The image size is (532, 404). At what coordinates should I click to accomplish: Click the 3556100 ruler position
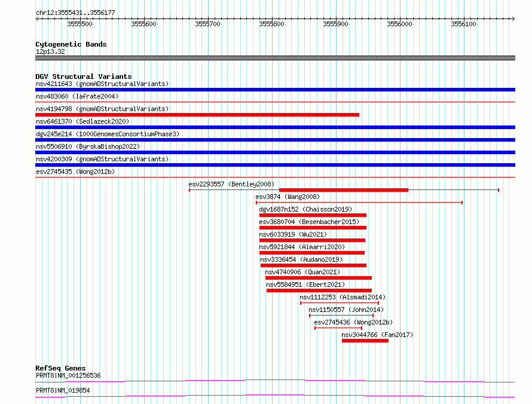pos(463,24)
